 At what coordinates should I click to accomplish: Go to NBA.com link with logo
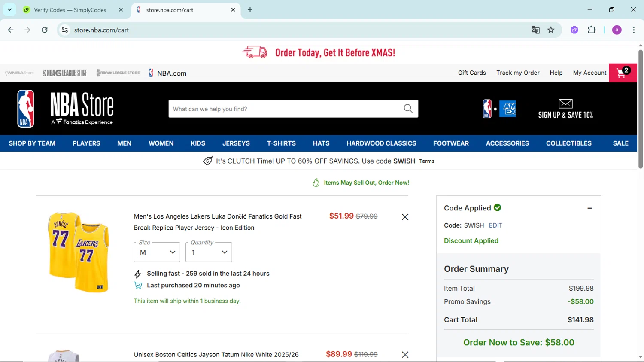click(167, 73)
